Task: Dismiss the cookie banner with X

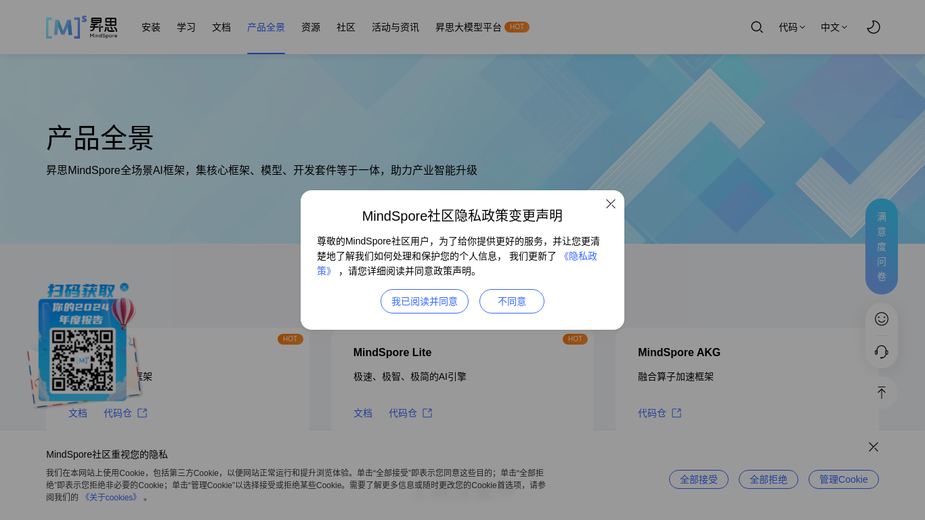Action: point(873,447)
